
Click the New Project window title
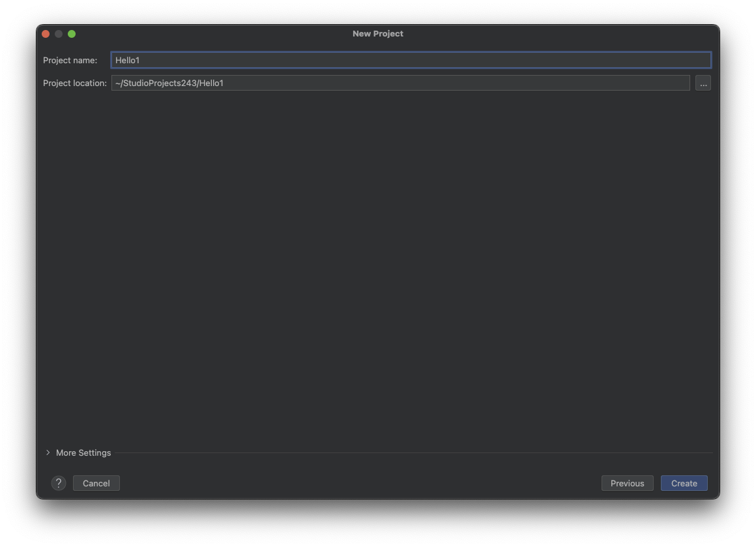pos(377,34)
